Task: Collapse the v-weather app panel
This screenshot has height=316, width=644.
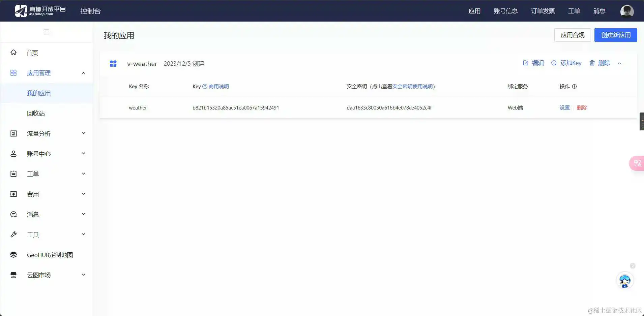Action: 619,63
